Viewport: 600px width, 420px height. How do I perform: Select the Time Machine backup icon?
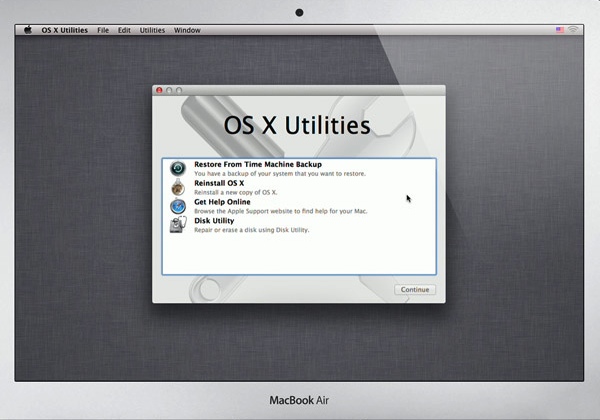point(178,168)
